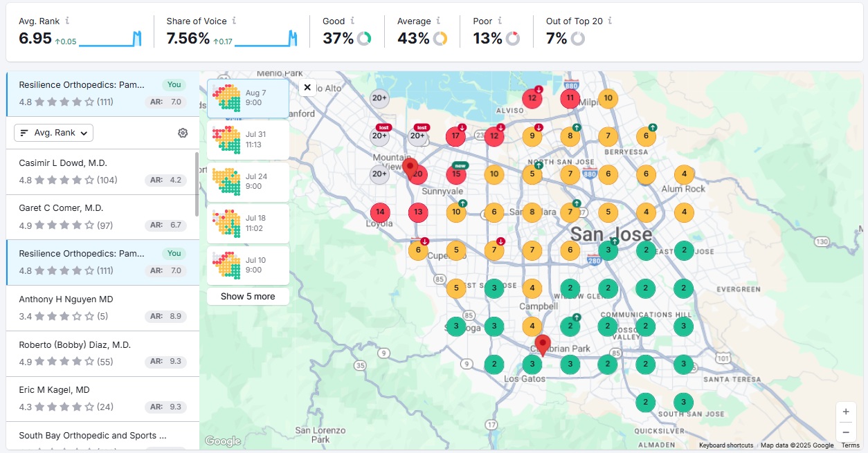Click the rank 20 red map marker
This screenshot has width=868, height=453.
point(418,174)
